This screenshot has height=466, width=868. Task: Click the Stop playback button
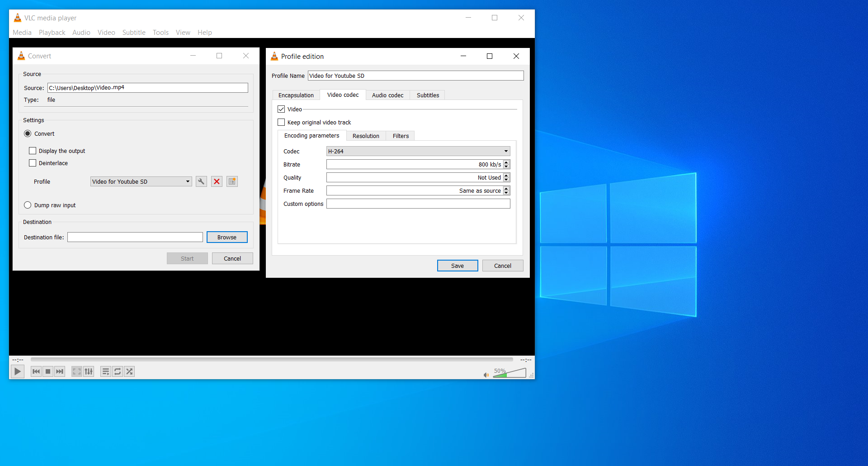click(x=48, y=371)
